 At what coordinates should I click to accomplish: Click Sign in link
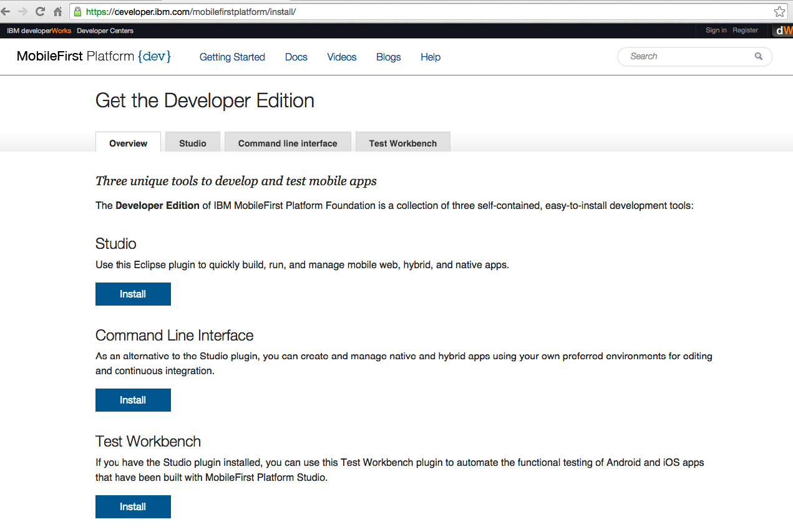(x=716, y=30)
